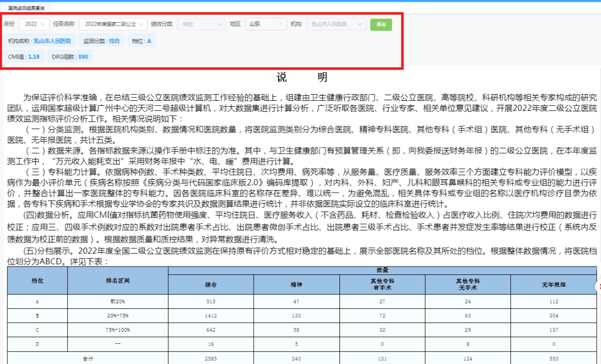The height and width of the screenshot is (364, 601).
Task: Click the 无年报组 column header
Action: tap(554, 284)
